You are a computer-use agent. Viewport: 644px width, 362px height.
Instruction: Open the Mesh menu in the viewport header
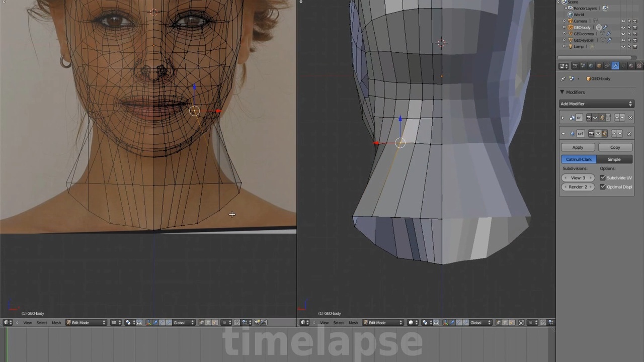(x=56, y=322)
